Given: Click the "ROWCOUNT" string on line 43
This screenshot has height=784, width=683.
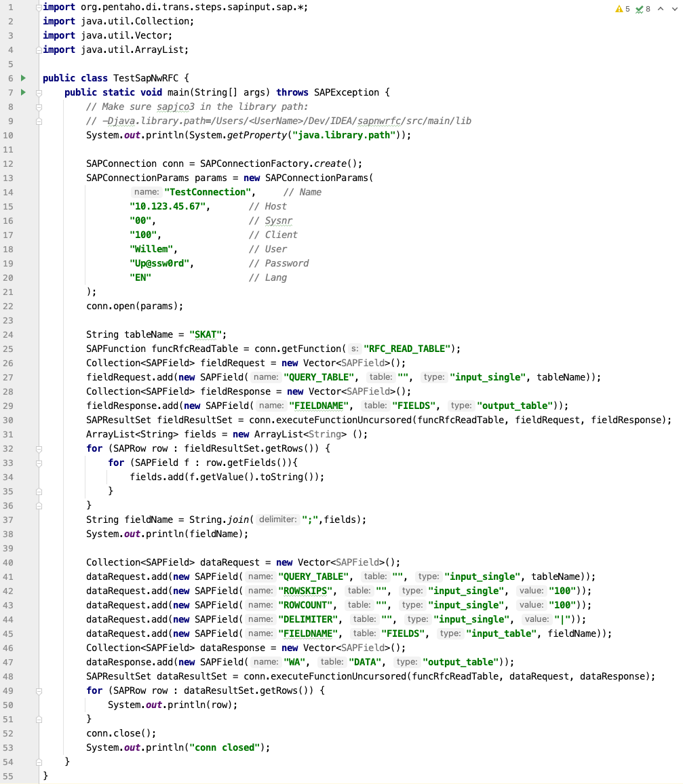Looking at the screenshot, I should point(305,605).
